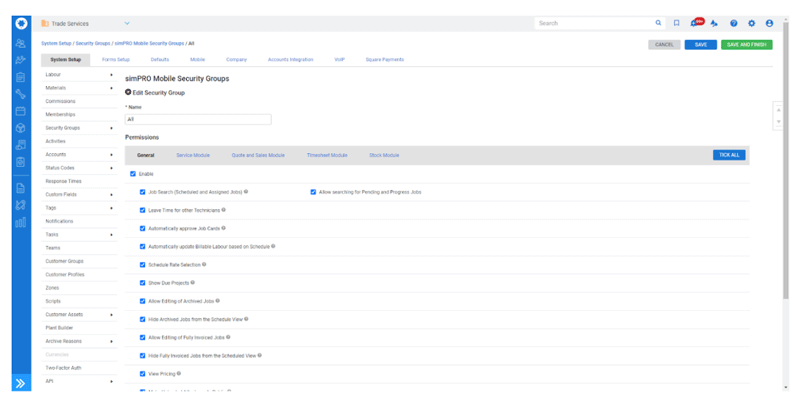Open the bar chart Reports sidebar icon

[x=21, y=222]
